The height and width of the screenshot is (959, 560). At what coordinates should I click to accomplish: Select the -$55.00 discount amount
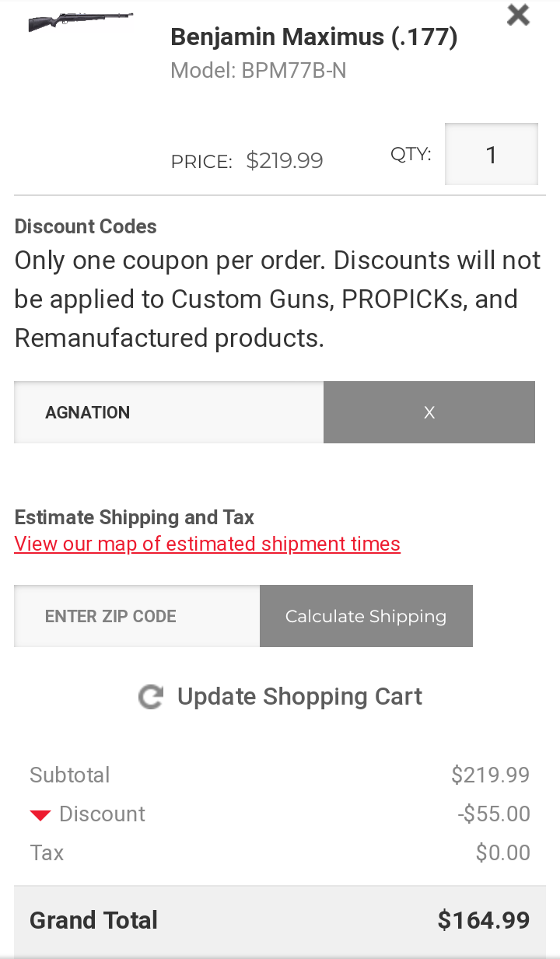494,814
